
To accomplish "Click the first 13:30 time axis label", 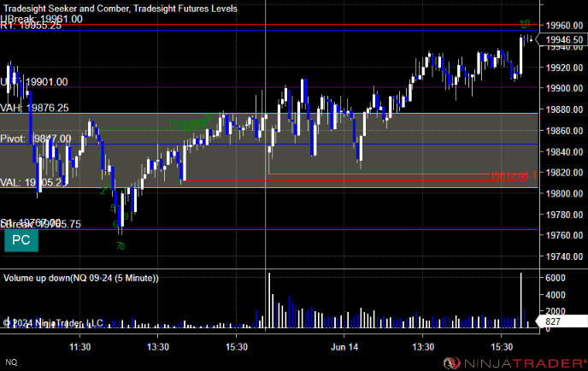I will coord(158,347).
